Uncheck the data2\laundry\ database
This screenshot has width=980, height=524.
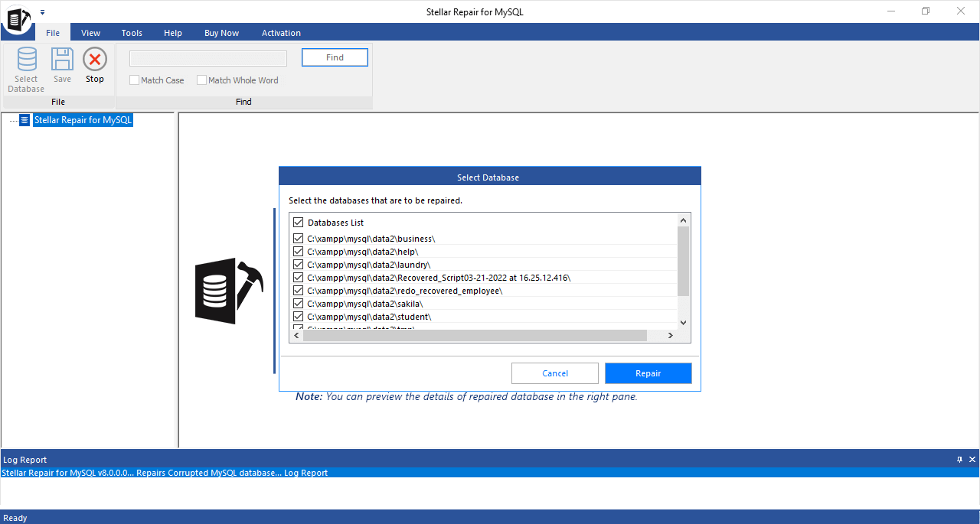[299, 265]
